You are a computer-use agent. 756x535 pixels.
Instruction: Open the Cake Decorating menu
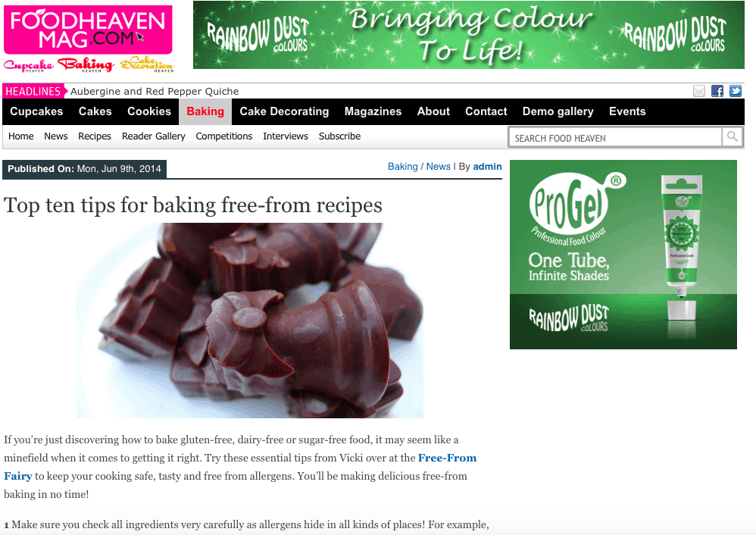click(284, 111)
